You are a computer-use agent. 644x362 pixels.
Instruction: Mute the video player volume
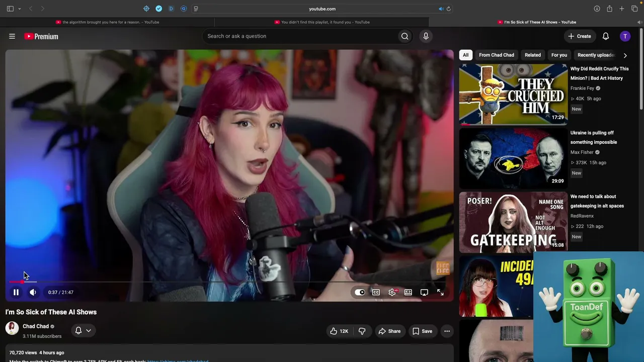(x=33, y=292)
